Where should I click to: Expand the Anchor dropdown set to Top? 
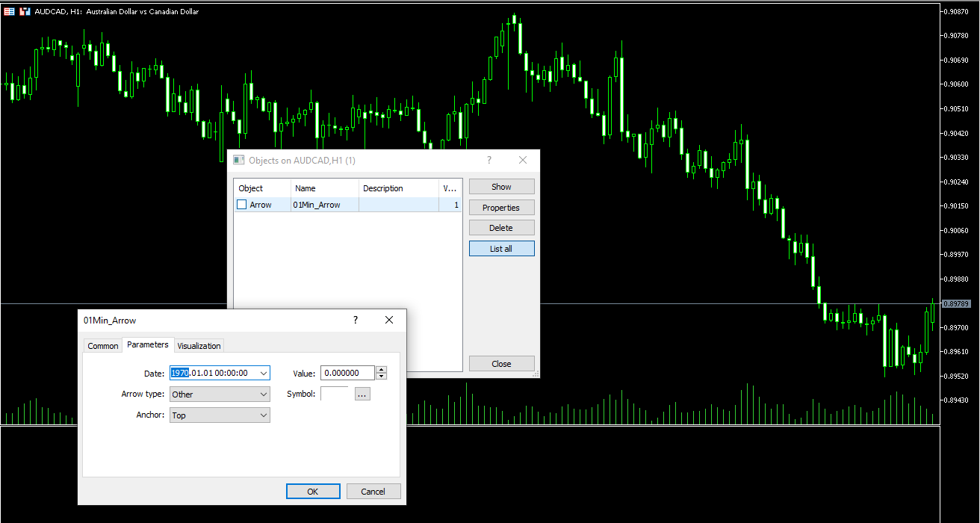point(263,415)
